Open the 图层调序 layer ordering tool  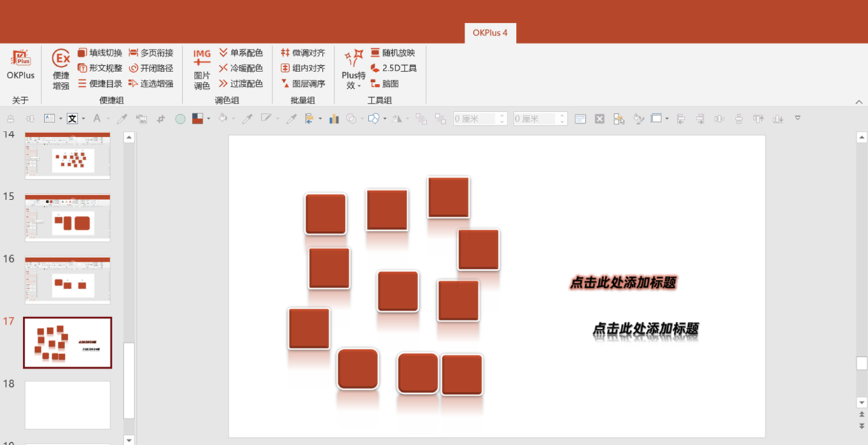point(303,83)
